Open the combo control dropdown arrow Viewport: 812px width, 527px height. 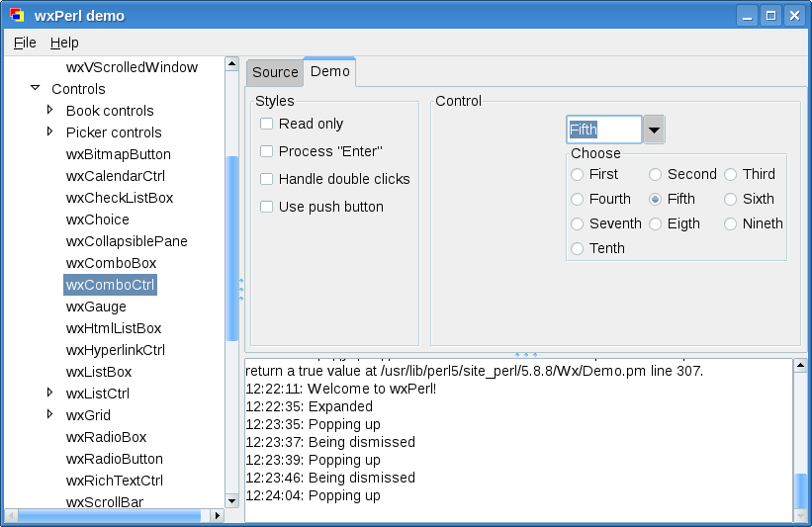654,130
